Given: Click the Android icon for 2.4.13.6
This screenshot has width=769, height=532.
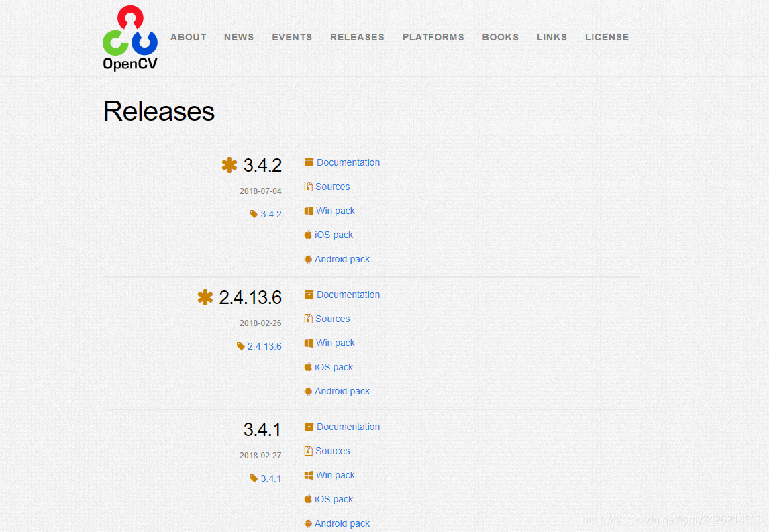Looking at the screenshot, I should pos(308,391).
